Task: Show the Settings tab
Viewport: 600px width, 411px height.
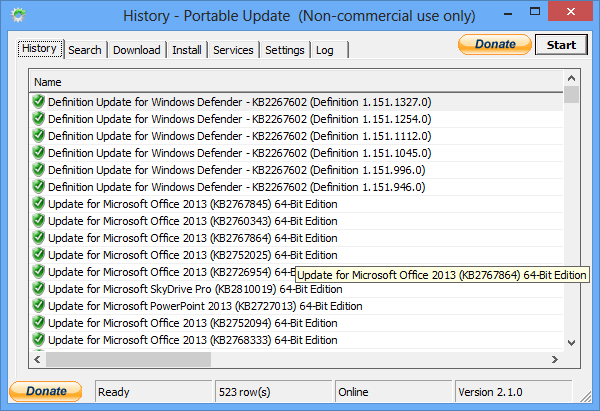Action: point(285,50)
